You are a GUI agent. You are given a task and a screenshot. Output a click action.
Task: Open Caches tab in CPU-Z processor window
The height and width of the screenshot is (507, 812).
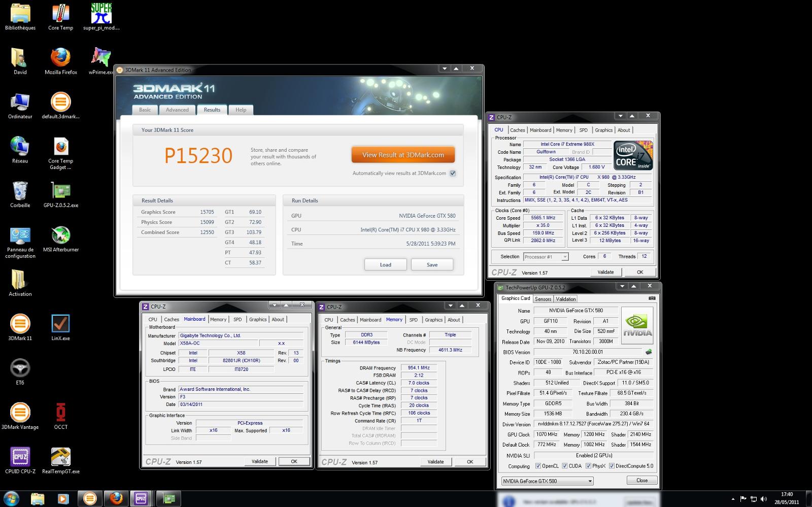click(518, 130)
